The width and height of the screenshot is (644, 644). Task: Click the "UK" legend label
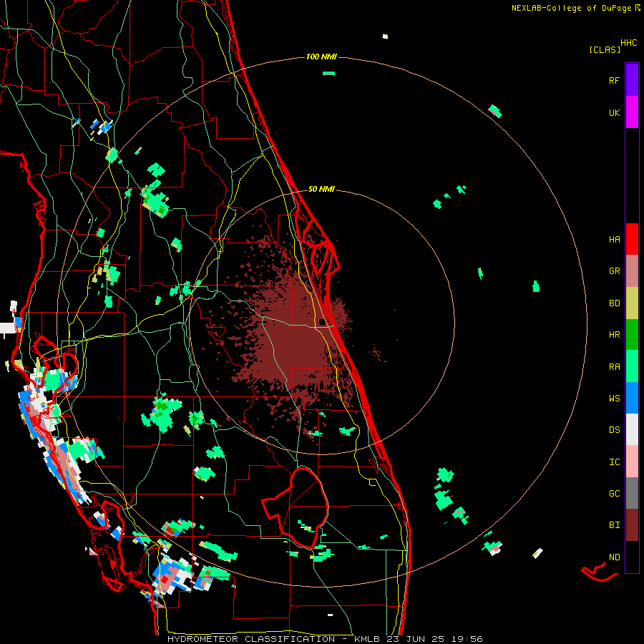click(x=614, y=112)
